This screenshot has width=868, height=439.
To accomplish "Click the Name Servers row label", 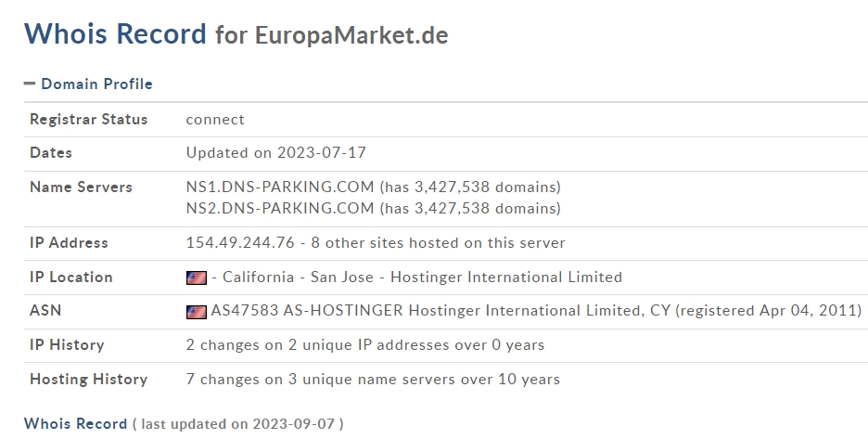I will [81, 187].
